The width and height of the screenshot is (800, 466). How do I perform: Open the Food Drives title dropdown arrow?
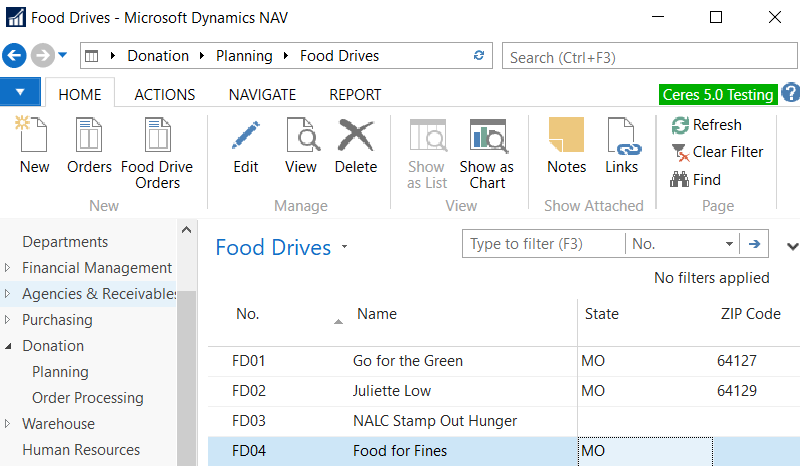point(344,247)
